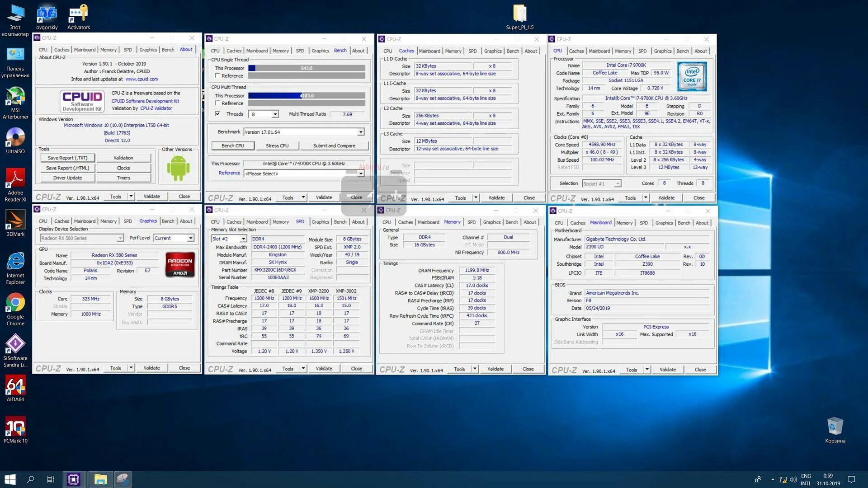Image resolution: width=868 pixels, height=488 pixels.
Task: Click Save Report (.TXT) button
Action: click(68, 158)
